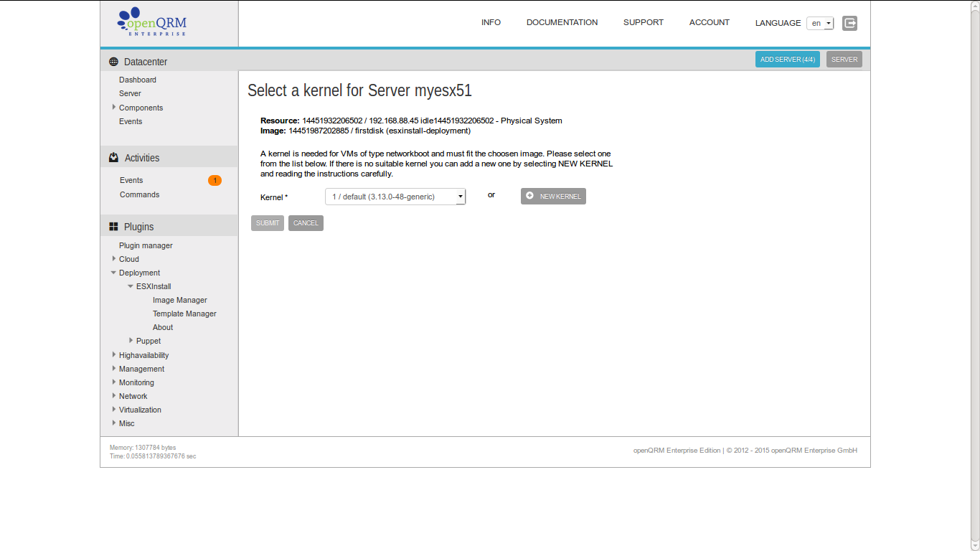This screenshot has height=551, width=980.
Task: Expand the Network group
Action: (x=113, y=395)
